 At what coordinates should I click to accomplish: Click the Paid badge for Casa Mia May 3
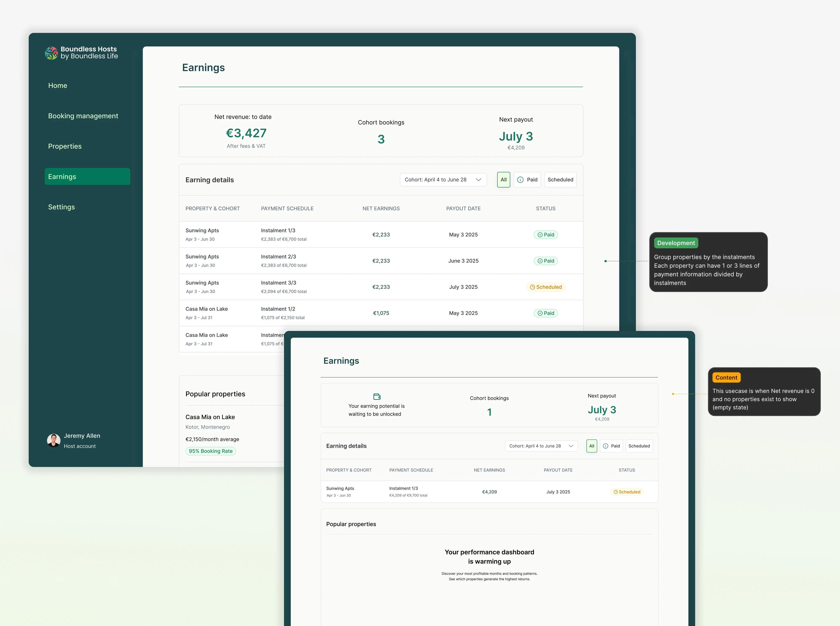[x=545, y=313]
